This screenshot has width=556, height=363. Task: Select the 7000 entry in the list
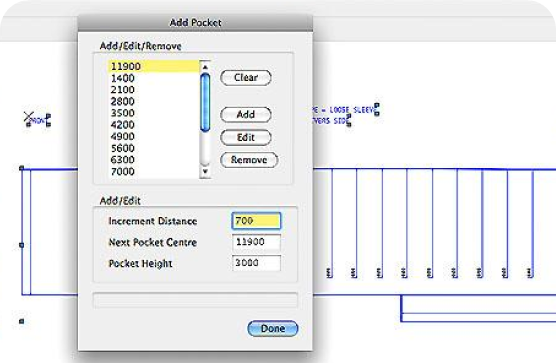[x=154, y=172]
